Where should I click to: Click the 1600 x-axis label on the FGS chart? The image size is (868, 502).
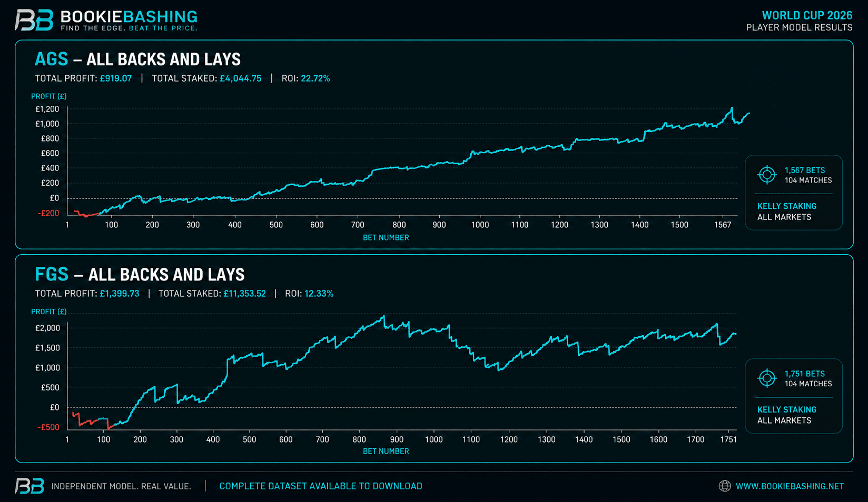(658, 440)
